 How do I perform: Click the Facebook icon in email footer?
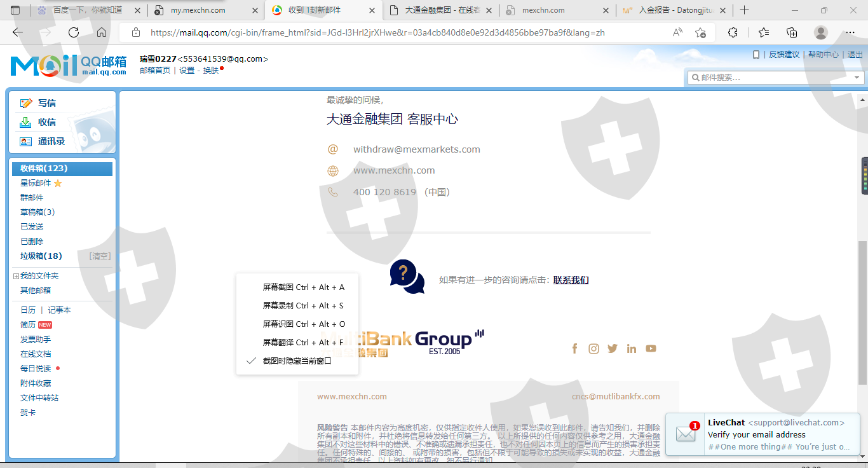pos(574,348)
